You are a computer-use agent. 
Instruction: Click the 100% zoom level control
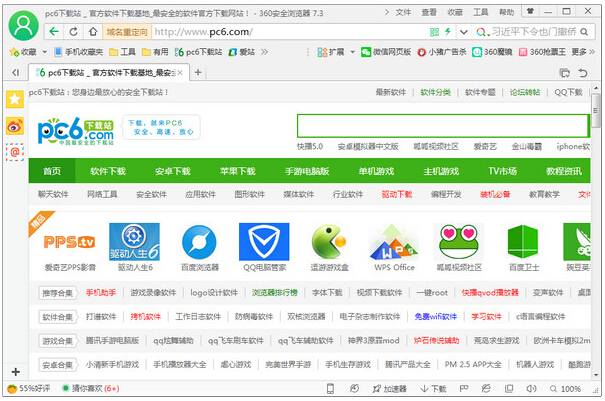[x=566, y=389]
